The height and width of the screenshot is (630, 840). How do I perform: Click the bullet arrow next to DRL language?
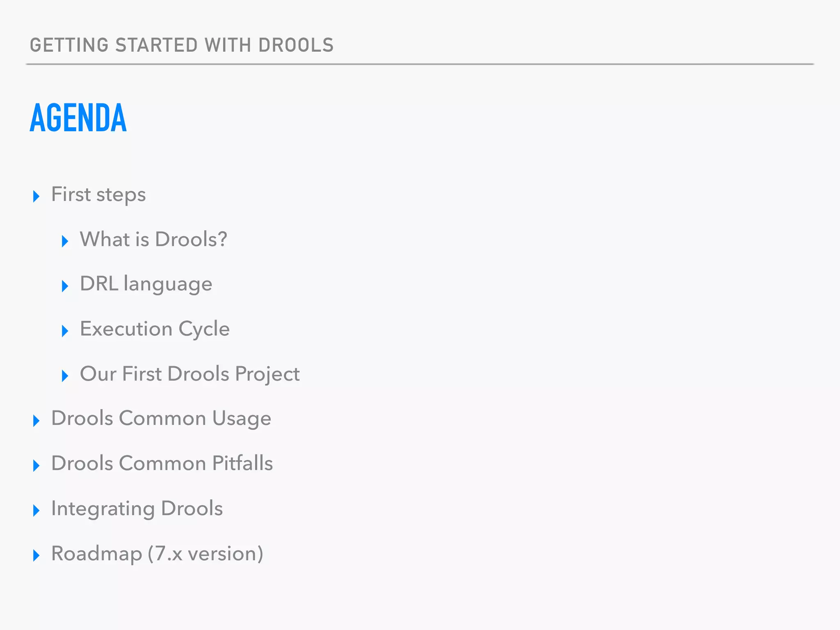tap(65, 286)
